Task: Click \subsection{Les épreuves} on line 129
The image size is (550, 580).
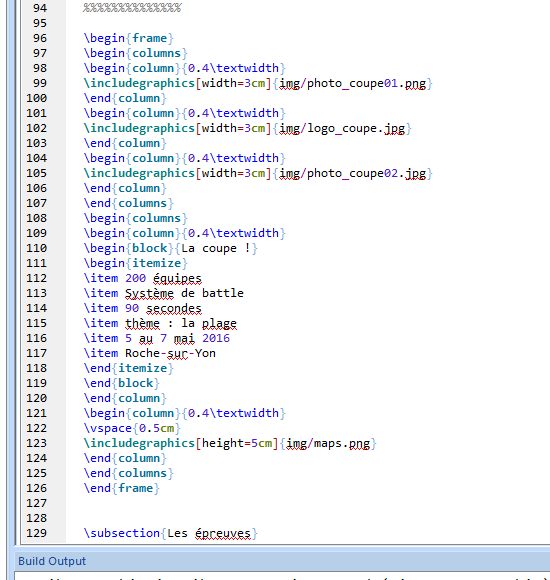Action: pyautogui.click(x=171, y=533)
